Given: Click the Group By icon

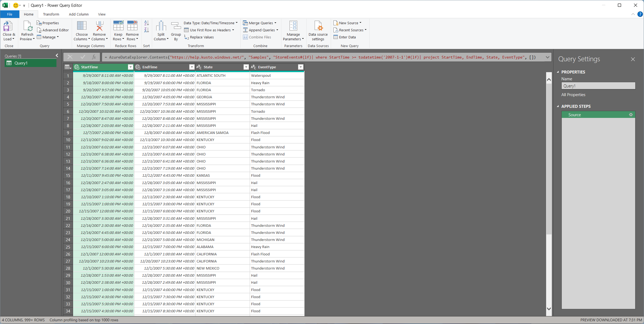Looking at the screenshot, I should click(x=176, y=26).
